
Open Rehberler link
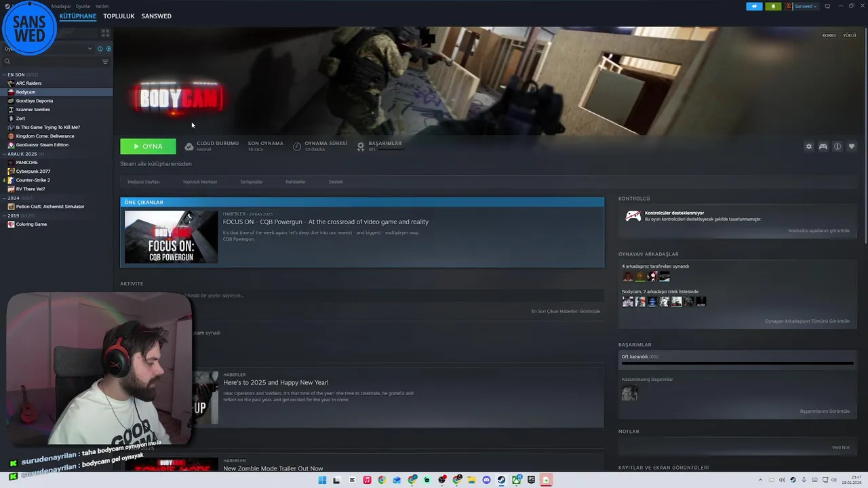(295, 182)
